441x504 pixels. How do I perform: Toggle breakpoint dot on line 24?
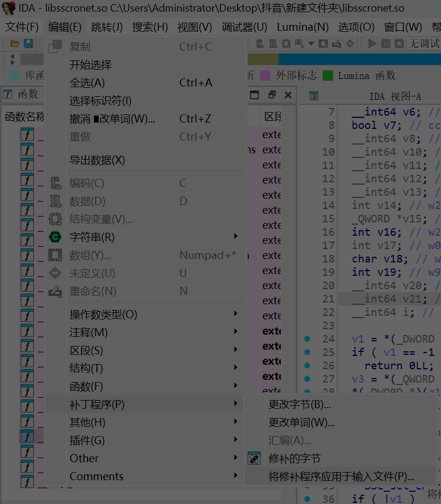coord(307,339)
